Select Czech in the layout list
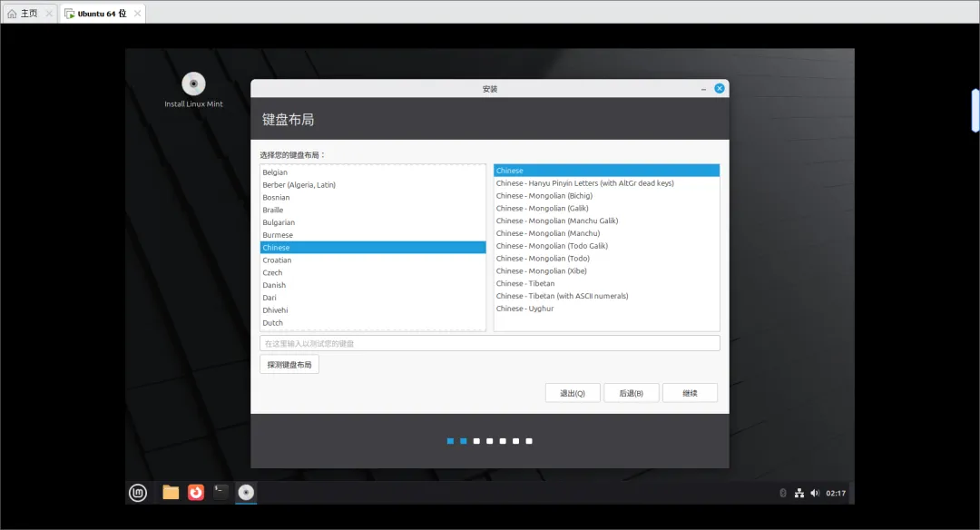Viewport: 980px width, 530px height. tap(373, 272)
